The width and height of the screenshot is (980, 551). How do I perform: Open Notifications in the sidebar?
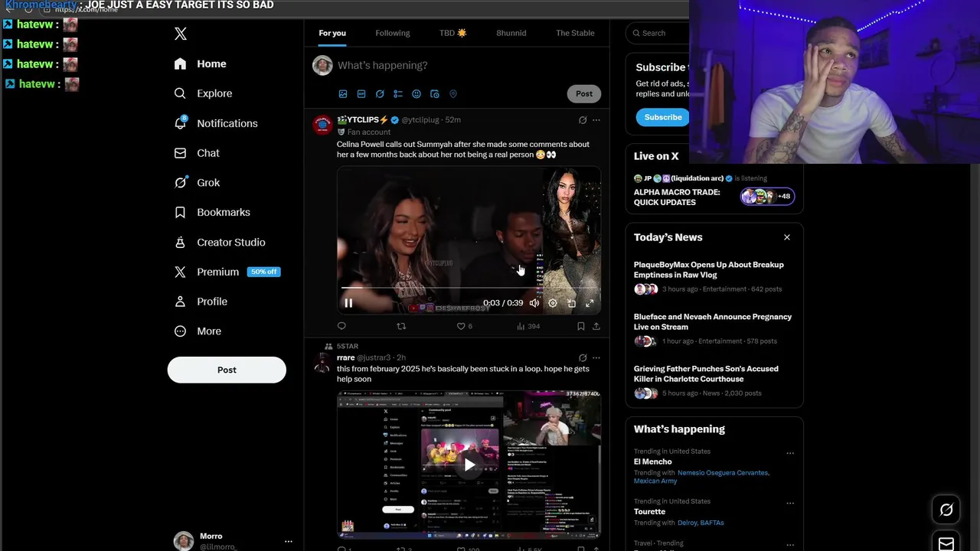point(217,123)
